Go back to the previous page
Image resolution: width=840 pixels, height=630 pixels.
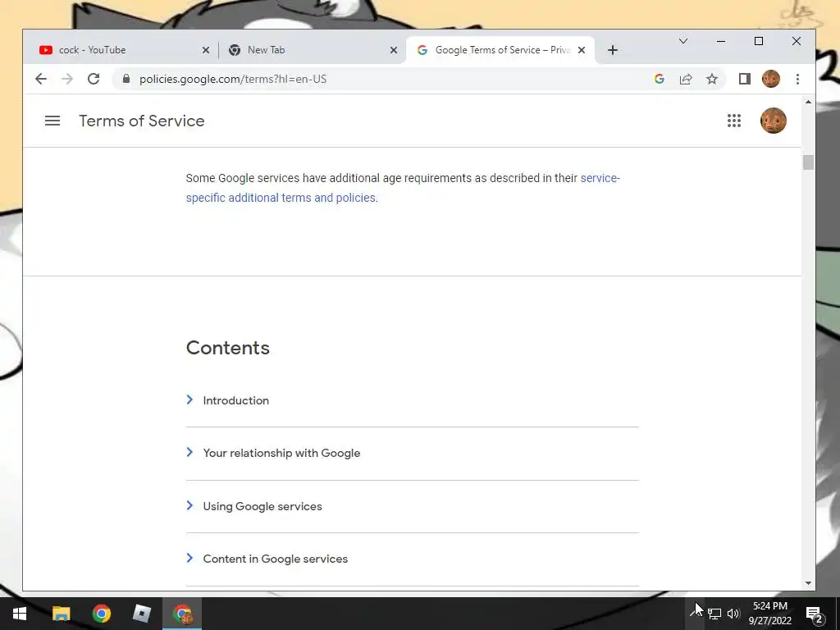click(x=41, y=80)
